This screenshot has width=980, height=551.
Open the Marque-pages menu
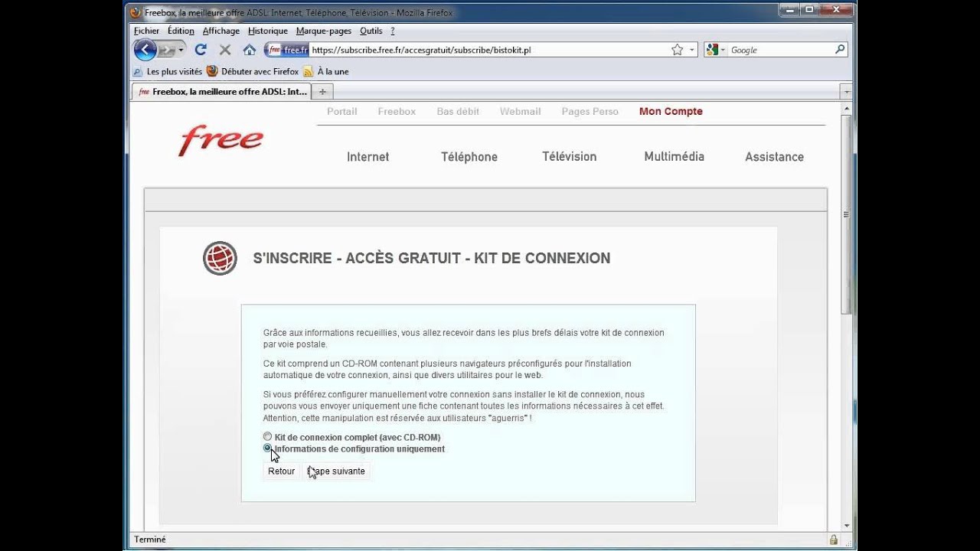tap(324, 31)
